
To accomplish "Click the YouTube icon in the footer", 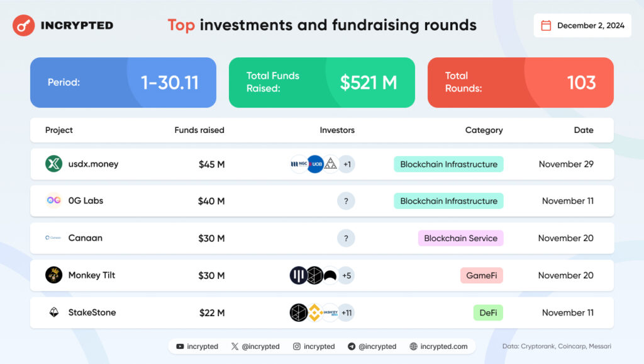I will [x=180, y=346].
